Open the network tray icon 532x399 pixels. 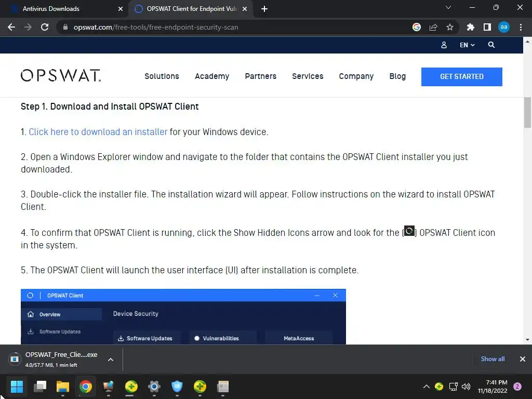[453, 387]
